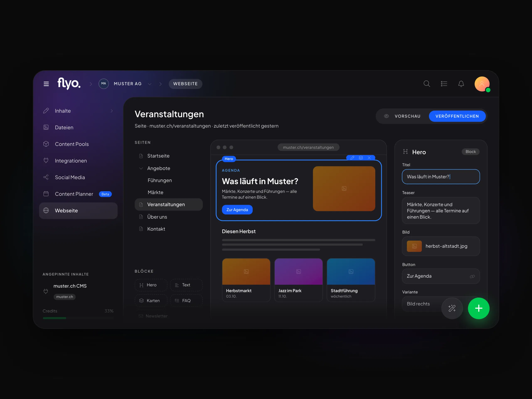Add a Hero block from Blöcke
Screen dimensions: 532x399
[x=151, y=285]
